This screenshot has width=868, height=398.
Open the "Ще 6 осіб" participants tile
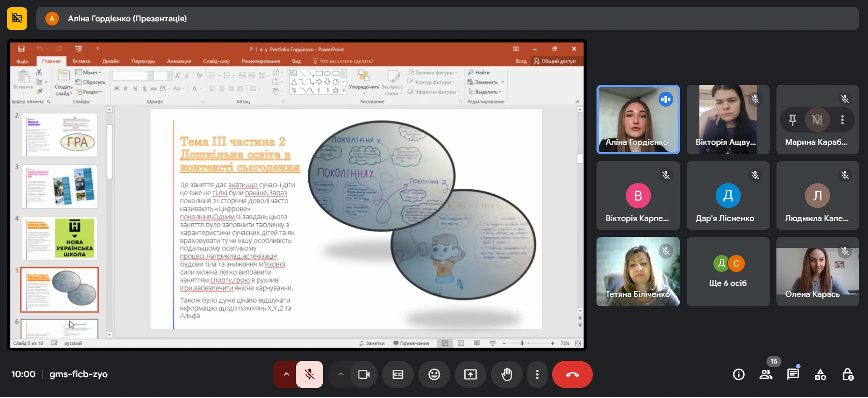pyautogui.click(x=727, y=272)
